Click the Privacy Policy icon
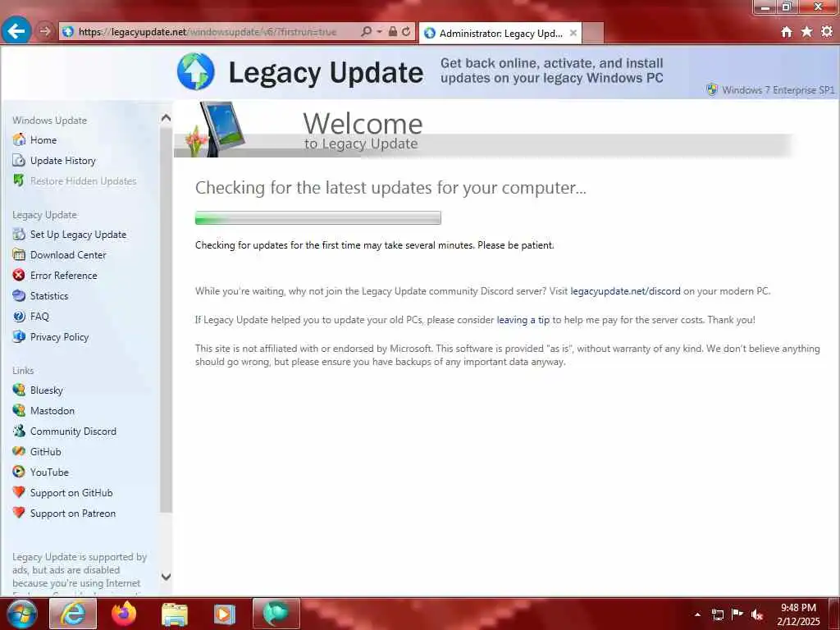The height and width of the screenshot is (630, 840). (x=19, y=336)
